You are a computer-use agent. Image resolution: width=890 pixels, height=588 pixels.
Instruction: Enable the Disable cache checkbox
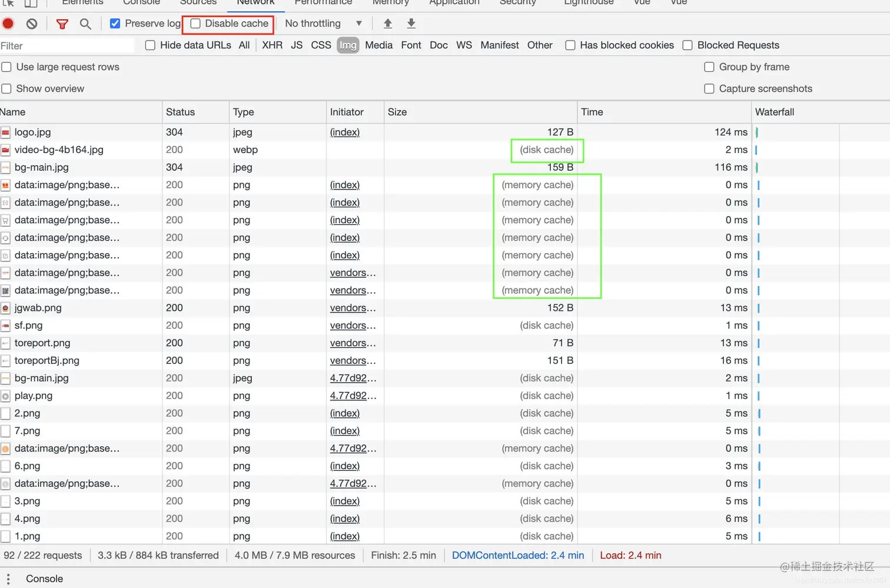pos(195,24)
